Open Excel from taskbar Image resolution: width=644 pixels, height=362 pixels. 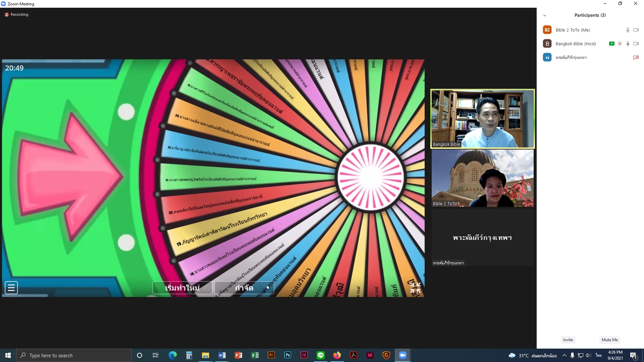point(255,355)
